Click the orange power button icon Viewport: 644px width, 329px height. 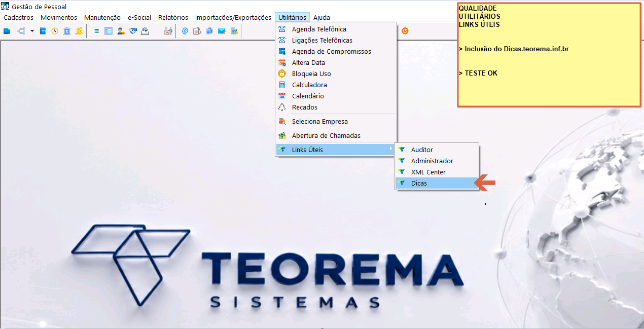point(405,31)
